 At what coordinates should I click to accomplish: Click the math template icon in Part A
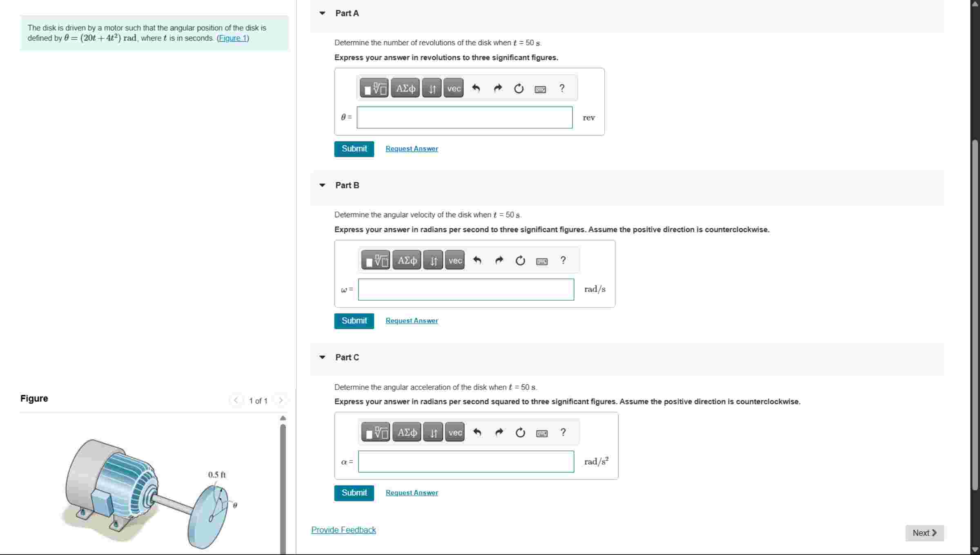pyautogui.click(x=374, y=88)
